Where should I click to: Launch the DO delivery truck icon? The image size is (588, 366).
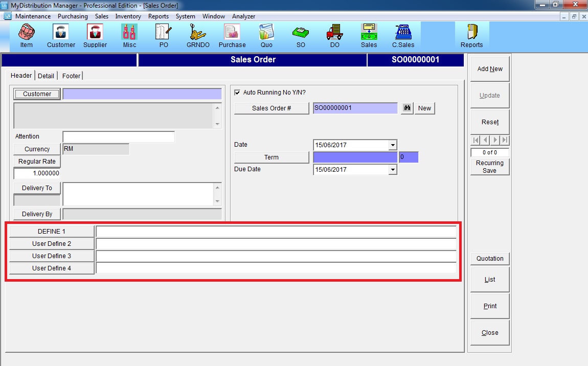(x=334, y=35)
